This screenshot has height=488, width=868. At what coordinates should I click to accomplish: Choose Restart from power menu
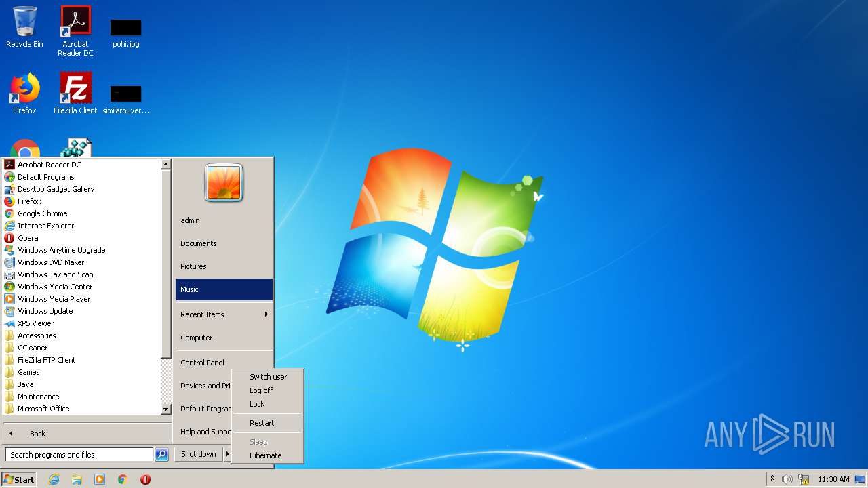tap(267, 423)
